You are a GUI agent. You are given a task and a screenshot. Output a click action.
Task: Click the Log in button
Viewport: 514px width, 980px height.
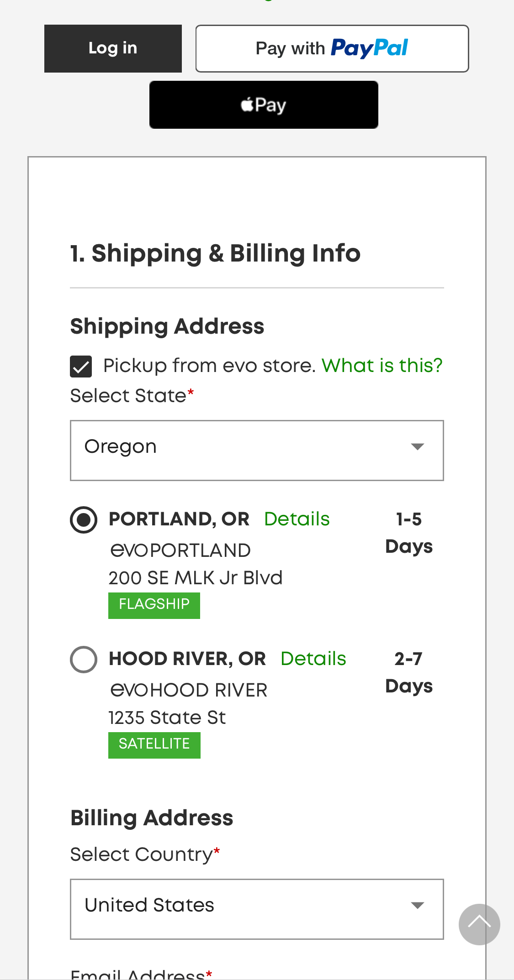coord(113,48)
